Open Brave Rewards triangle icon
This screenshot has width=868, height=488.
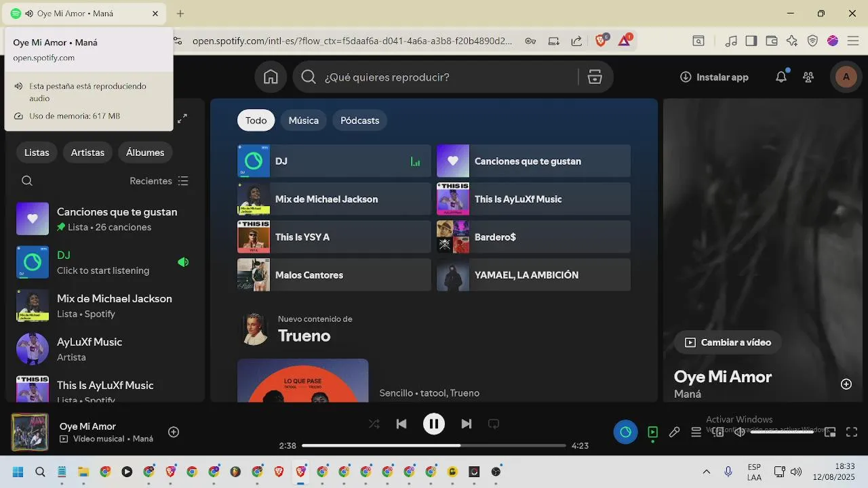click(625, 41)
